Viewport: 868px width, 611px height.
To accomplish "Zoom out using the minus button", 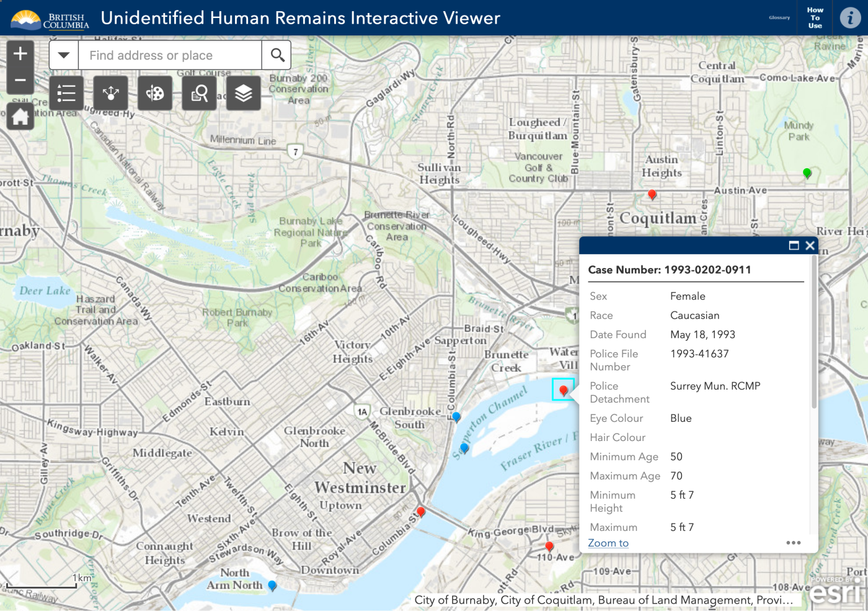I will click(x=20, y=81).
